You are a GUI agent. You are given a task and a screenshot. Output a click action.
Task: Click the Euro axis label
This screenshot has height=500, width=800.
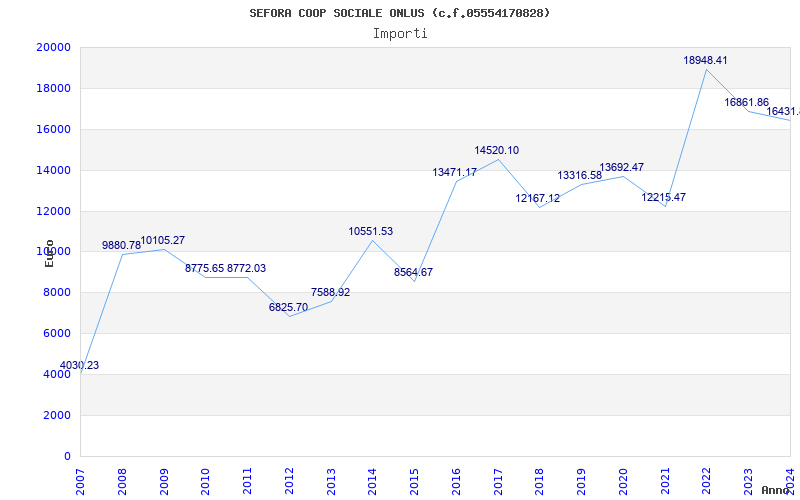coord(49,253)
